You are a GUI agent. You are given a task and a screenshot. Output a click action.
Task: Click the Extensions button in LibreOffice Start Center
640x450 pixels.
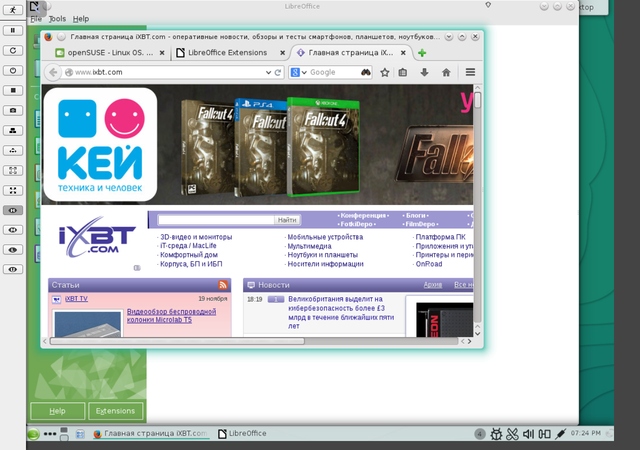pyautogui.click(x=116, y=411)
